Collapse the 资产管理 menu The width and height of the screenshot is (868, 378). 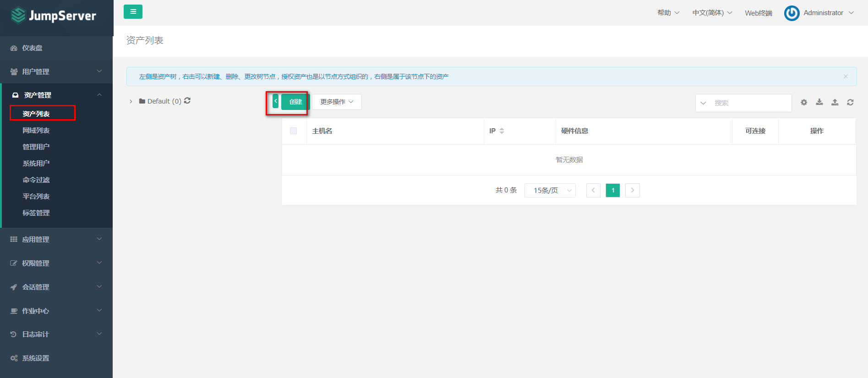56,95
